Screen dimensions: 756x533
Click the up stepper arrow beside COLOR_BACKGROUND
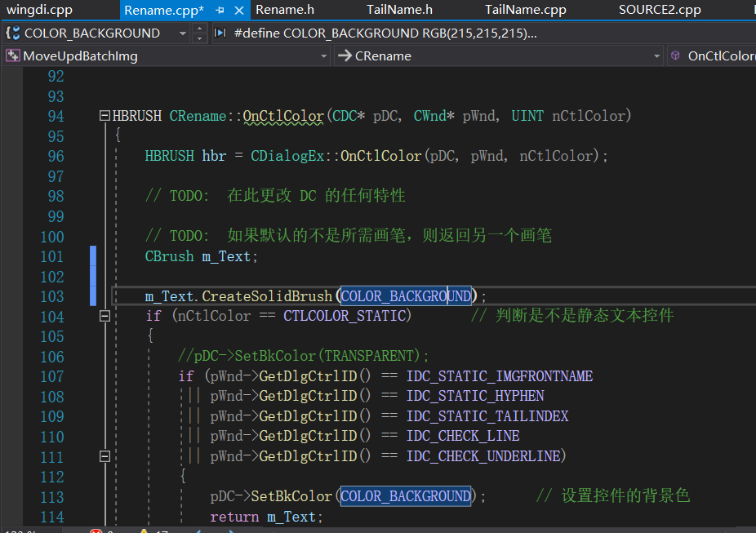coord(200,28)
